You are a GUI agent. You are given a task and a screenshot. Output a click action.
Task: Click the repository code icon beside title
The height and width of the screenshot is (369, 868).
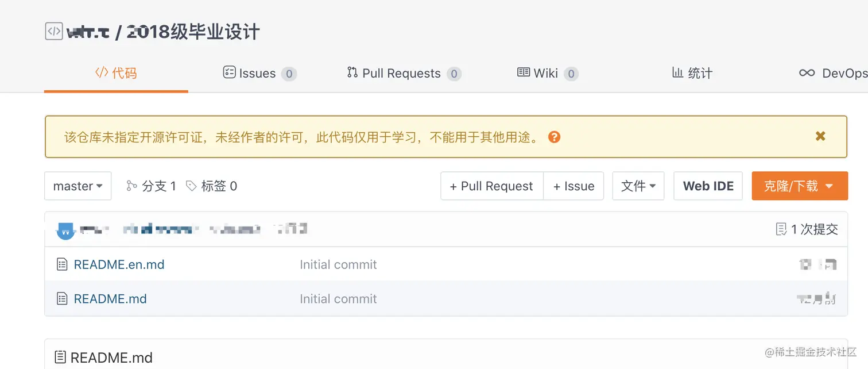(53, 31)
